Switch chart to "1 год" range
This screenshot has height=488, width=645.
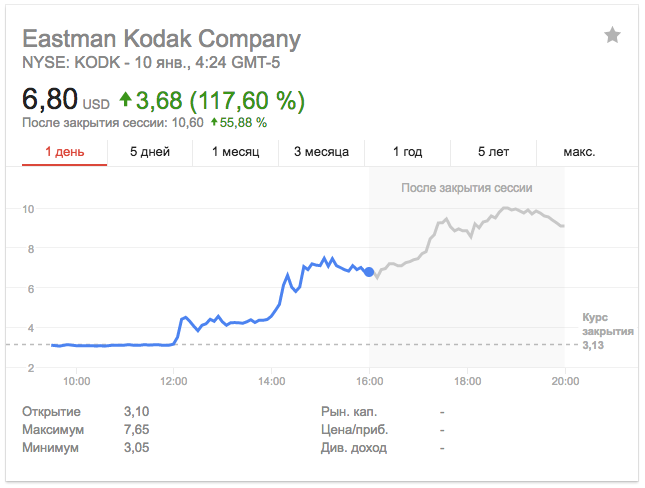407,152
